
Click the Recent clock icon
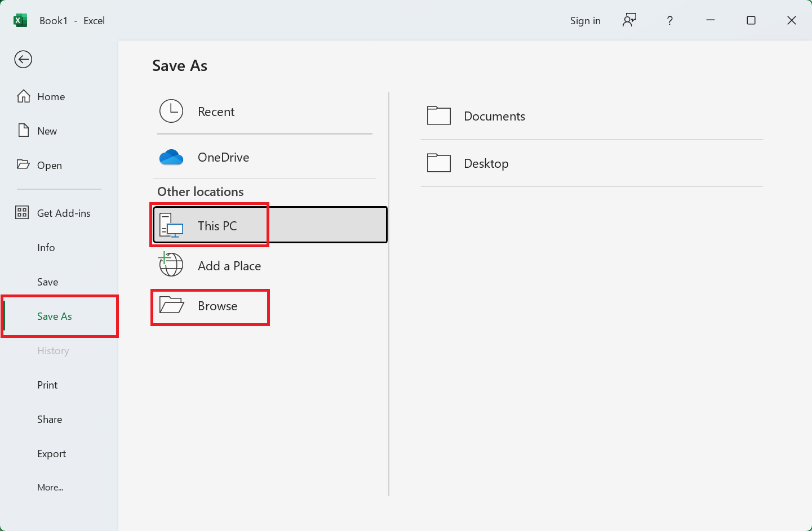coord(171,111)
